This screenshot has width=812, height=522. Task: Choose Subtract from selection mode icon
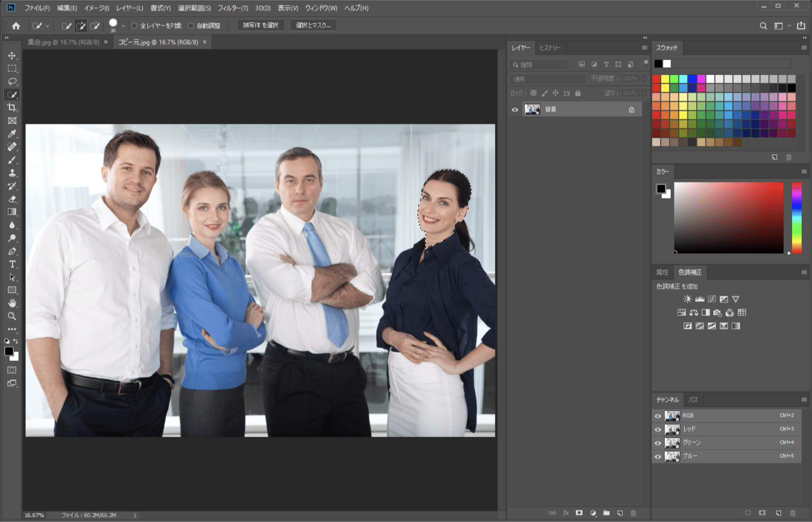click(95, 26)
